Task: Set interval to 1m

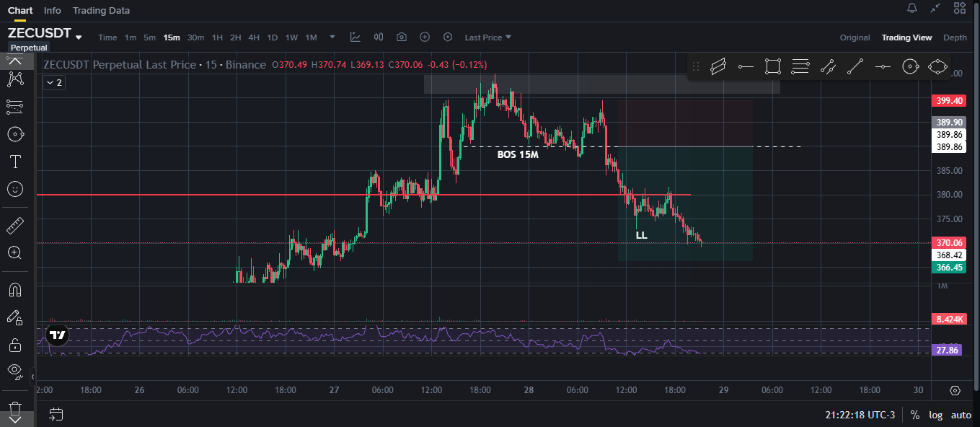Action: click(131, 38)
